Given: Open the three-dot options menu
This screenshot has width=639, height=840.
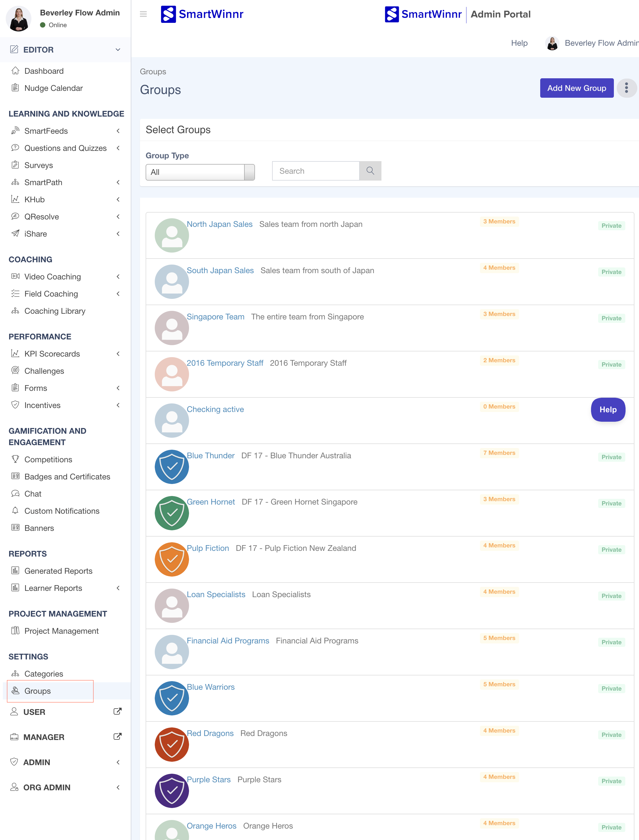Looking at the screenshot, I should pyautogui.click(x=626, y=88).
